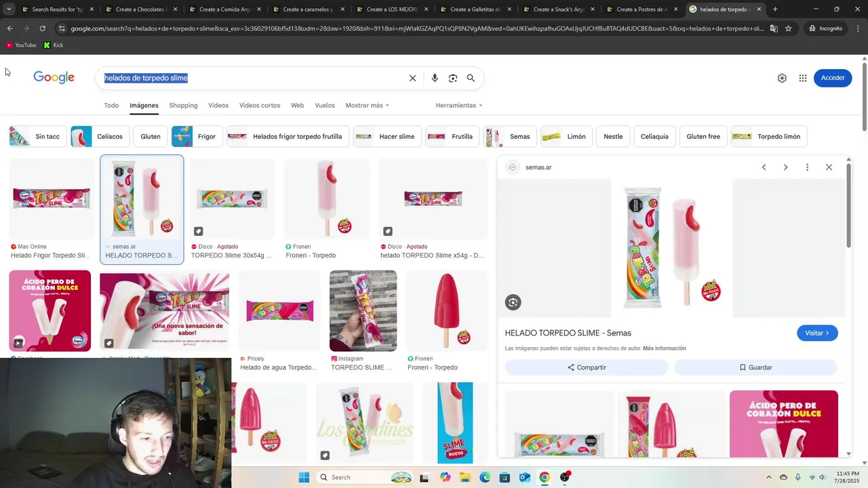Apply the Hacer slime filter chip
Image resolution: width=868 pixels, height=488 pixels.
tap(387, 136)
